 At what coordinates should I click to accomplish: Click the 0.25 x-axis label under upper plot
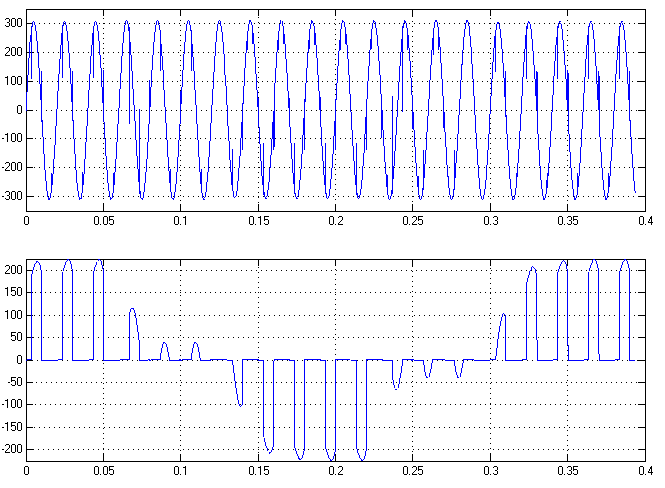pos(413,221)
